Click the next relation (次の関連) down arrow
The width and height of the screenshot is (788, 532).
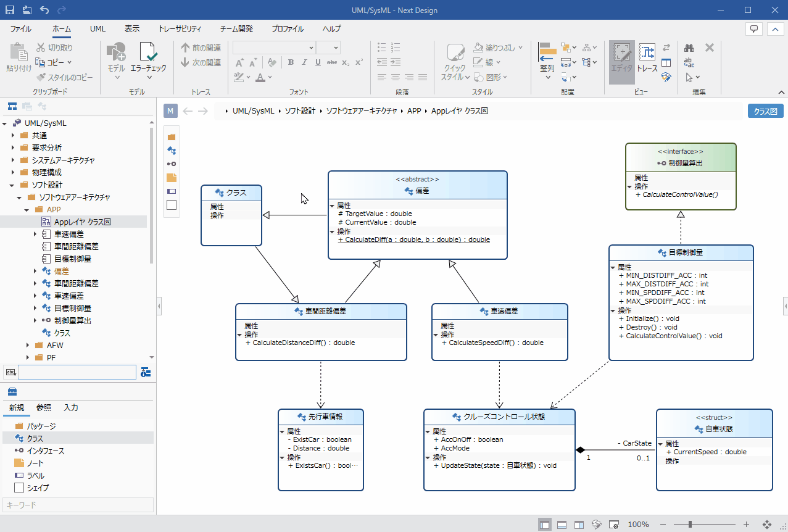pos(185,62)
